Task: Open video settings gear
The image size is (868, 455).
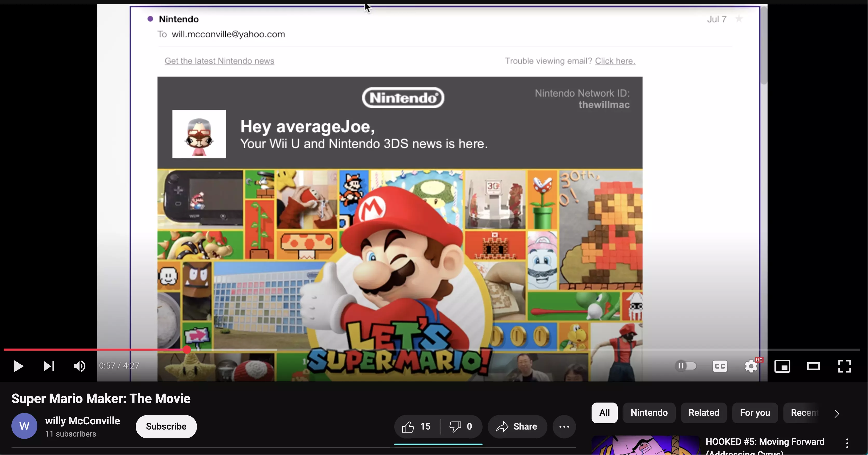Action: coord(751,366)
